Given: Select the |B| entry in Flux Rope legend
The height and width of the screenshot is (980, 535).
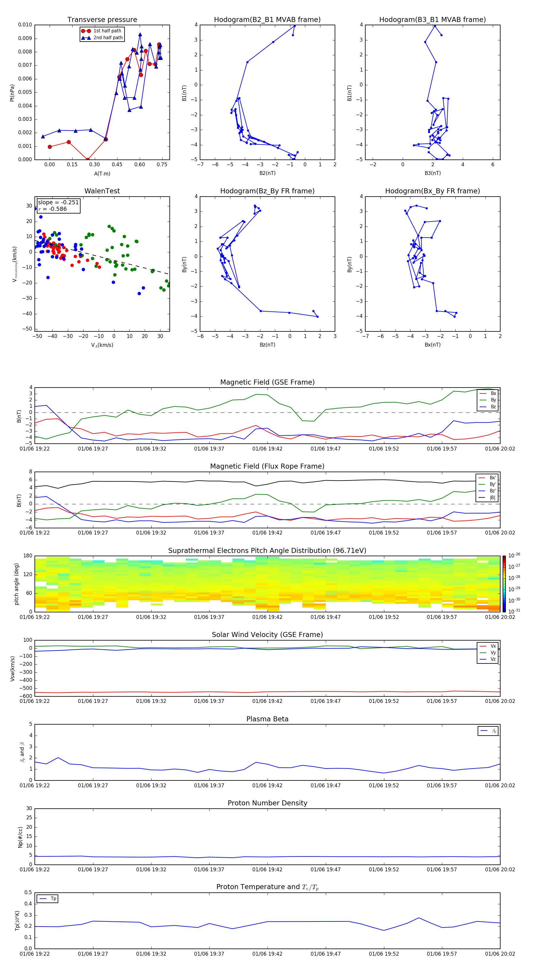Looking at the screenshot, I should click(487, 498).
